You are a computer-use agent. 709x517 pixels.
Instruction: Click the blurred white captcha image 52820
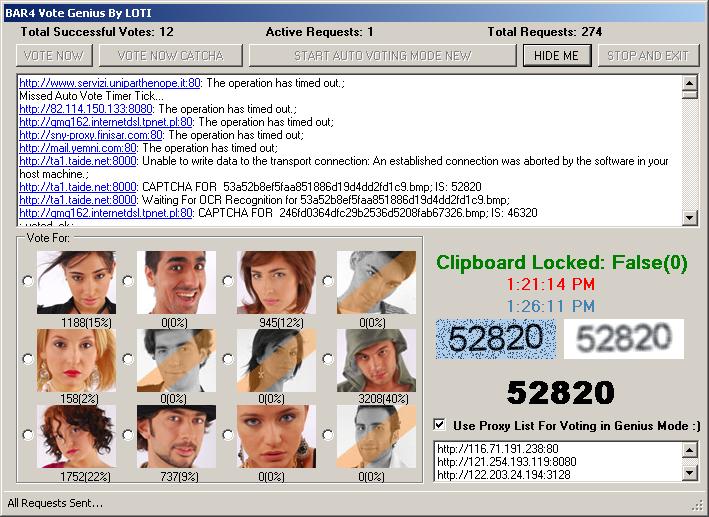pyautogui.click(x=624, y=339)
